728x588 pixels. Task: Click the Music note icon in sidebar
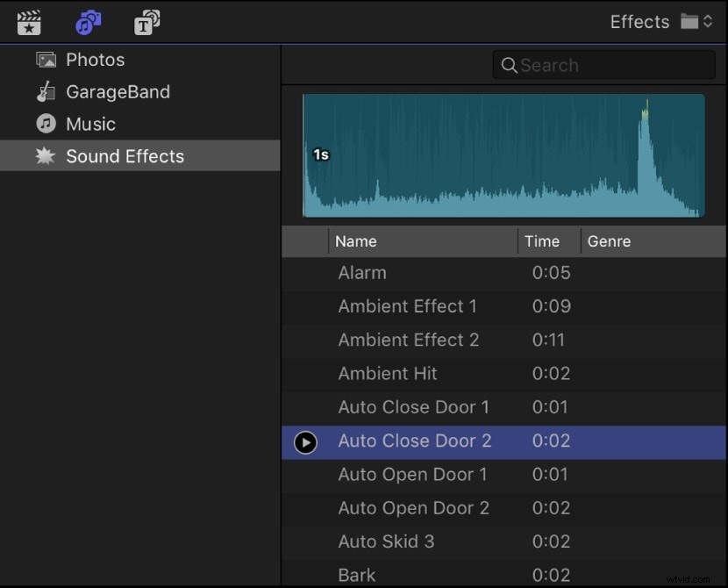(46, 124)
